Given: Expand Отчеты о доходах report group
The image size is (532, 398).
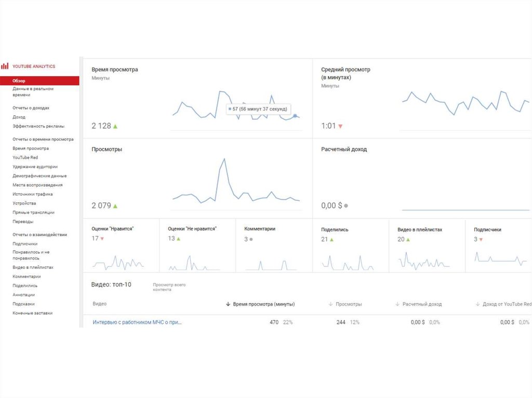Looking at the screenshot, I should tap(31, 108).
